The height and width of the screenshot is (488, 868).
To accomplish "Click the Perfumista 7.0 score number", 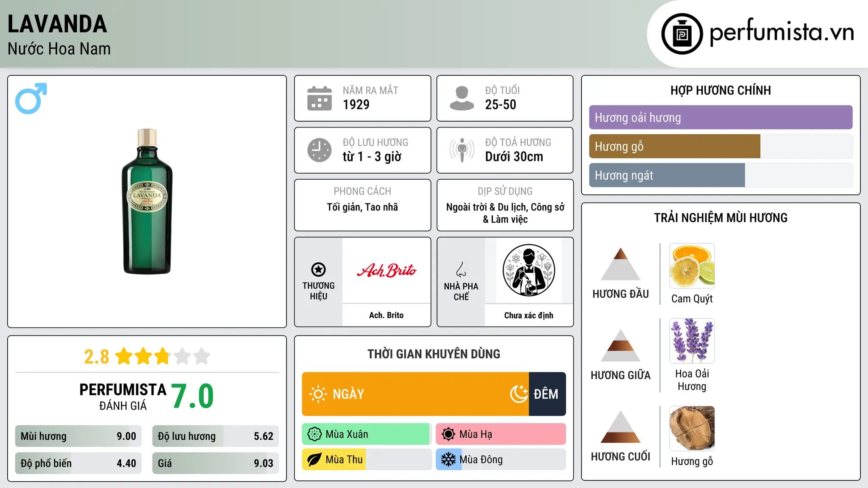I will pos(192,396).
